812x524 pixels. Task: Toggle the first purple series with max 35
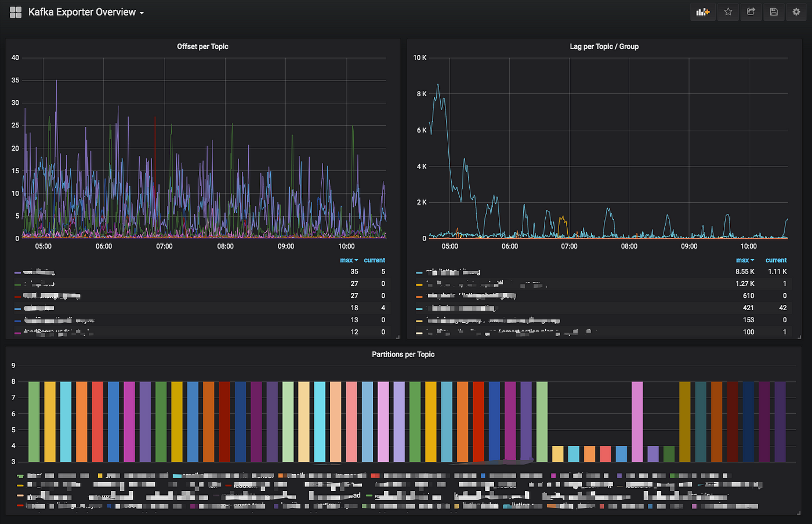pyautogui.click(x=39, y=272)
